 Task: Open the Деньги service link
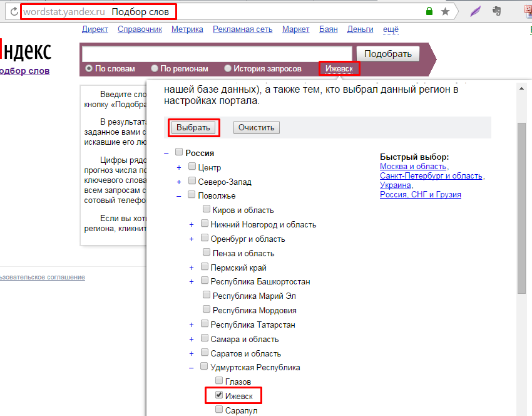pos(360,29)
